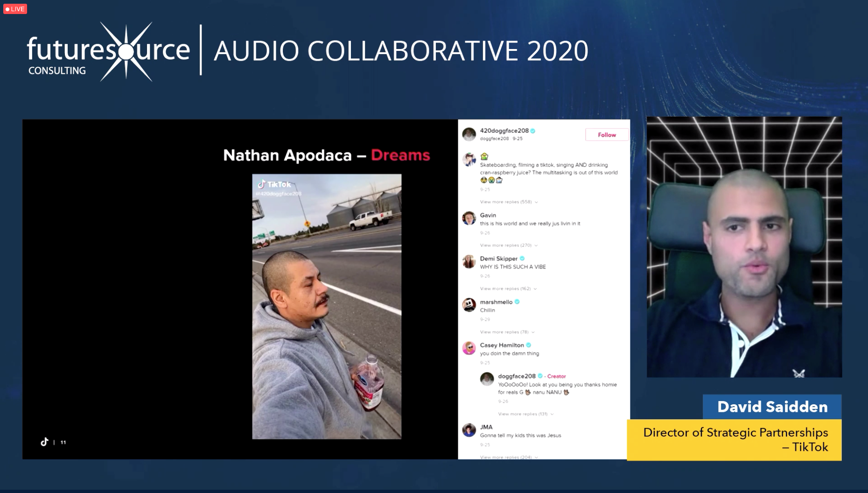Click marshmello's avatar icon
The width and height of the screenshot is (868, 493).
(x=469, y=305)
